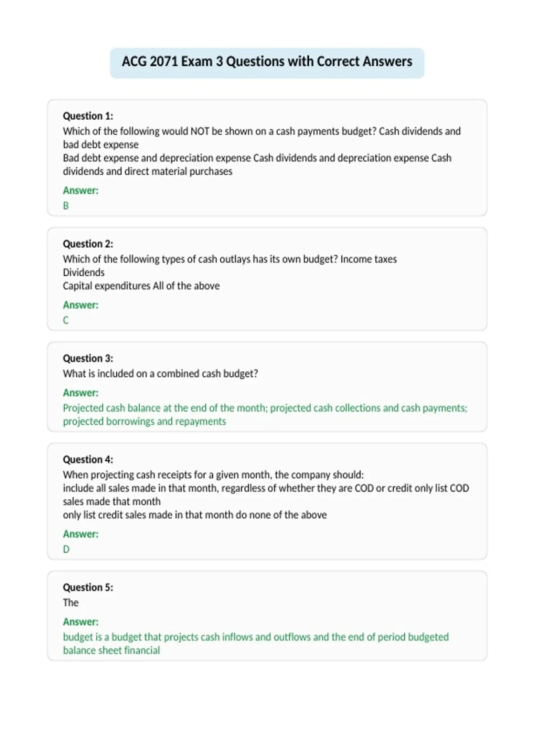534x756 pixels.
Task: Click the word 'The' under Question 5
Action: [71, 603]
